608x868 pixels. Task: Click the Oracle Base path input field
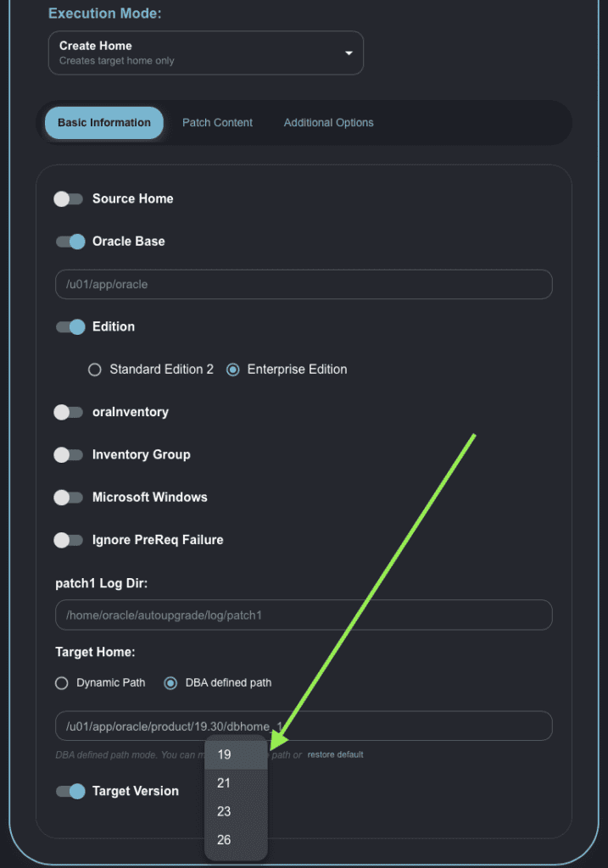tap(304, 285)
